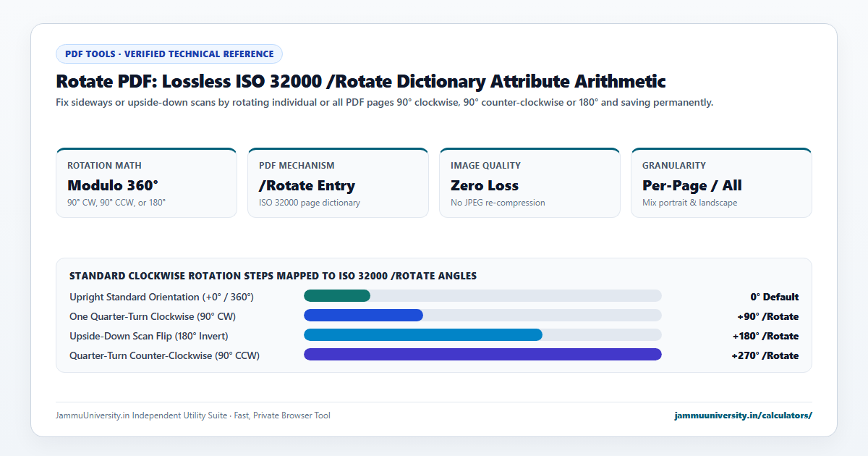Click the "+90° /Rotate" value
This screenshot has width=868, height=456.
(767, 316)
